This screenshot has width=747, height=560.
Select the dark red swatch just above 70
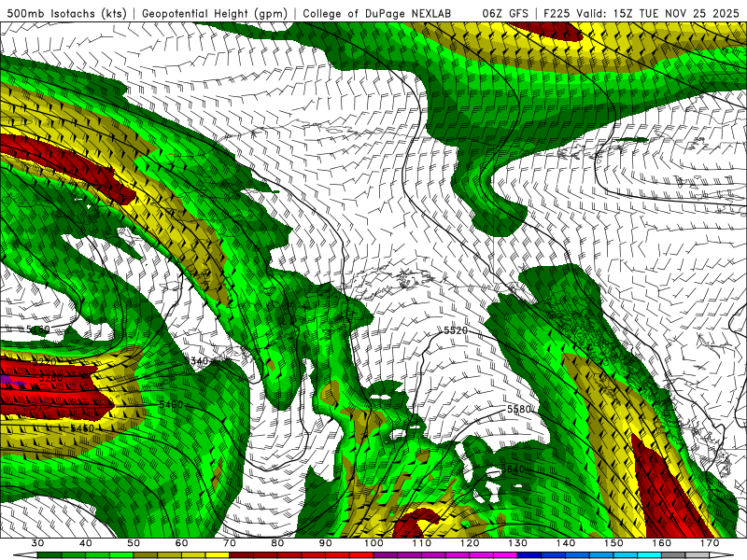[x=242, y=555]
